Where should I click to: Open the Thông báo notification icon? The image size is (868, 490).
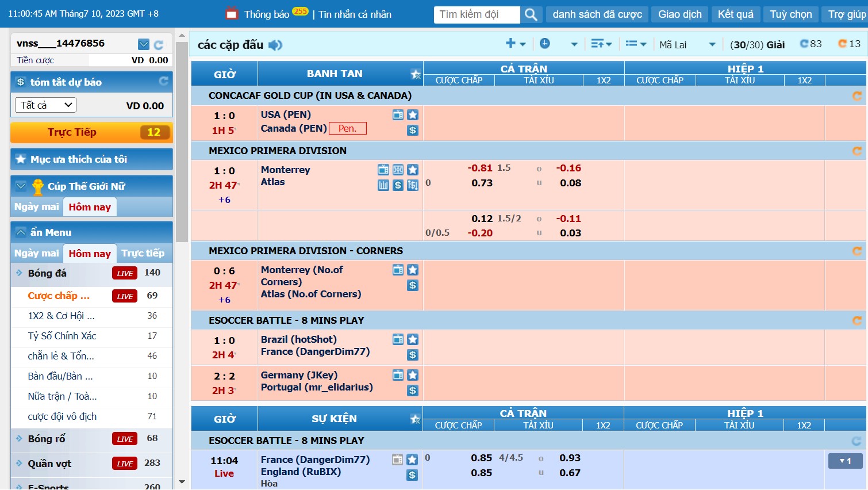pyautogui.click(x=232, y=14)
